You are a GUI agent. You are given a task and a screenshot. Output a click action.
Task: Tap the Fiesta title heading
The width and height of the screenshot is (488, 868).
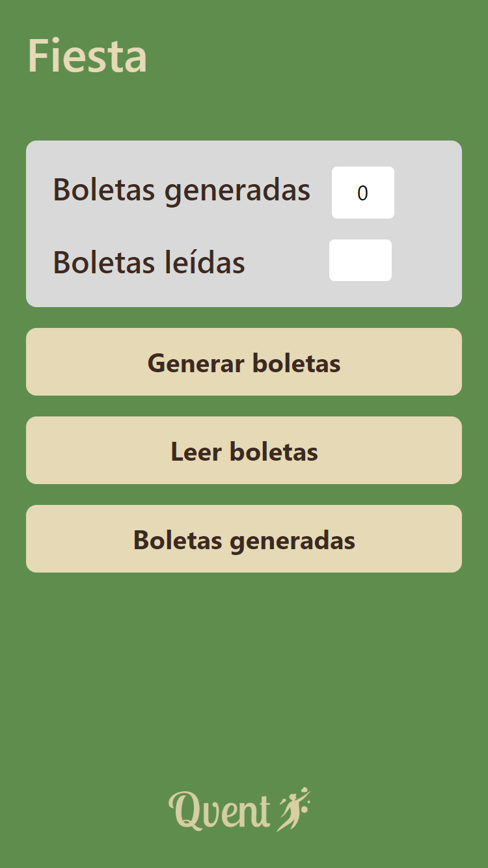pyautogui.click(x=87, y=55)
